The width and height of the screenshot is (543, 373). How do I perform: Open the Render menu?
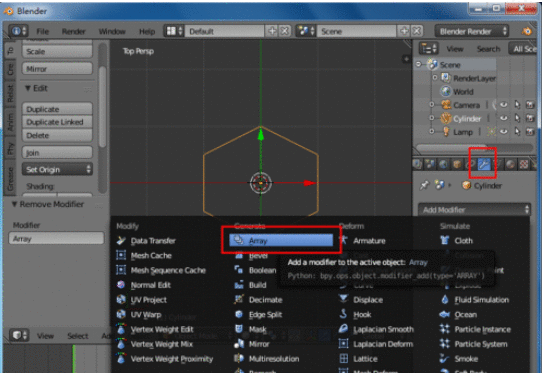tap(73, 32)
